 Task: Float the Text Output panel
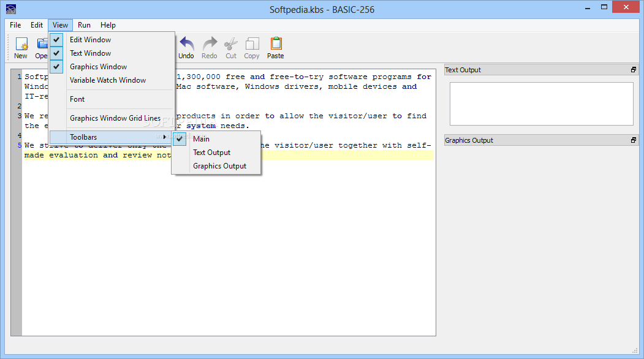coord(634,70)
